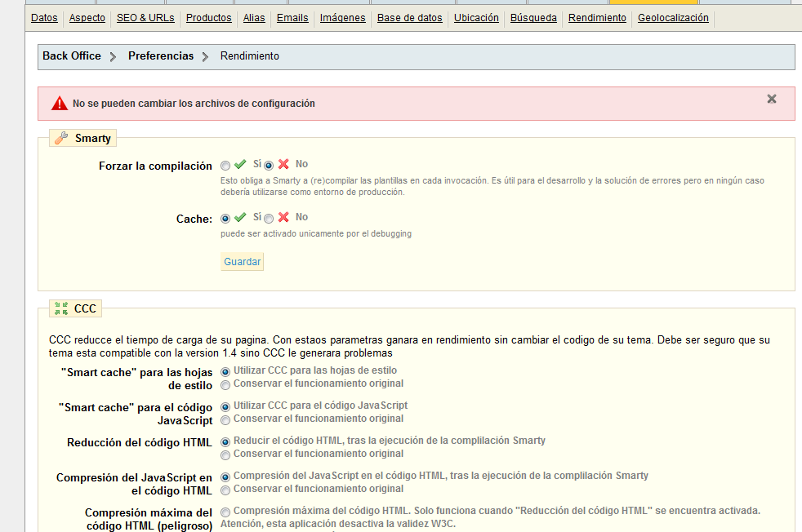Screen dimensions: 802x532
Task: Open the Alias tab
Action: point(254,18)
